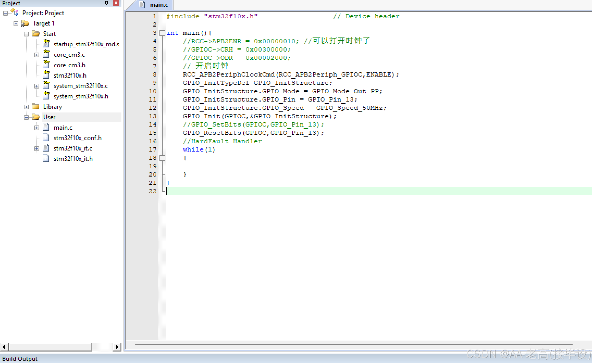Viewport: 592px width, 364px height.
Task: Select the Target 1 label
Action: [x=44, y=23]
